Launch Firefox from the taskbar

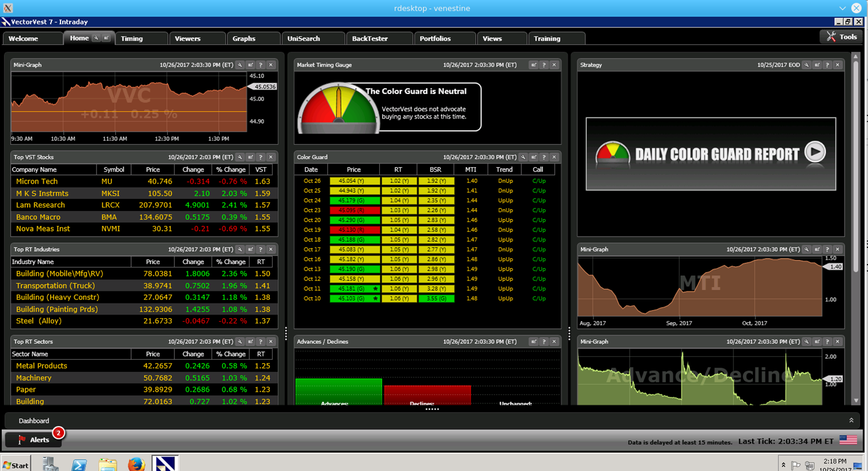pyautogui.click(x=136, y=464)
